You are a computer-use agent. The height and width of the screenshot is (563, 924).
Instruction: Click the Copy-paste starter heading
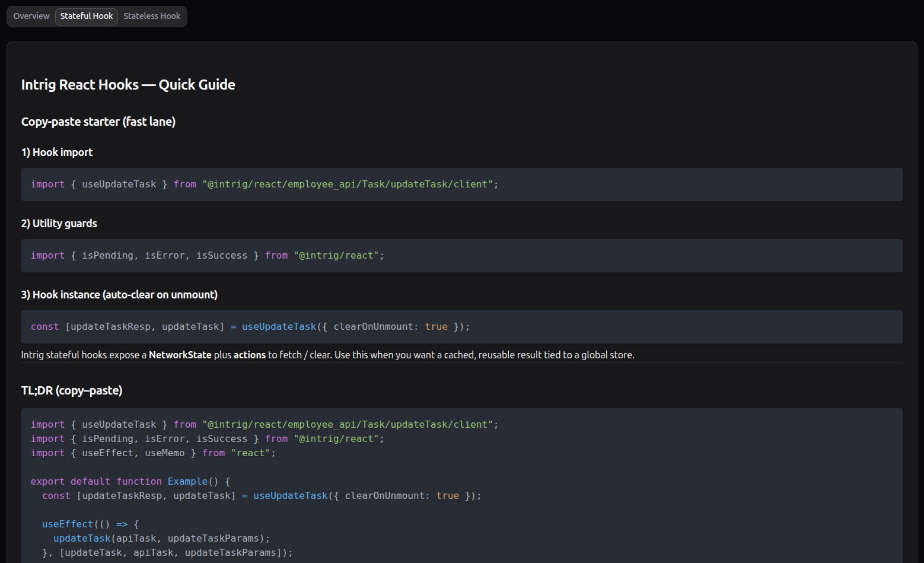(98, 122)
